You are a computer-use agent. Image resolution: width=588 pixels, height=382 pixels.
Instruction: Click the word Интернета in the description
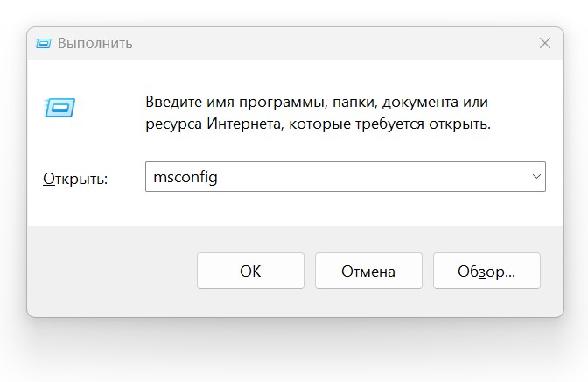point(244,124)
